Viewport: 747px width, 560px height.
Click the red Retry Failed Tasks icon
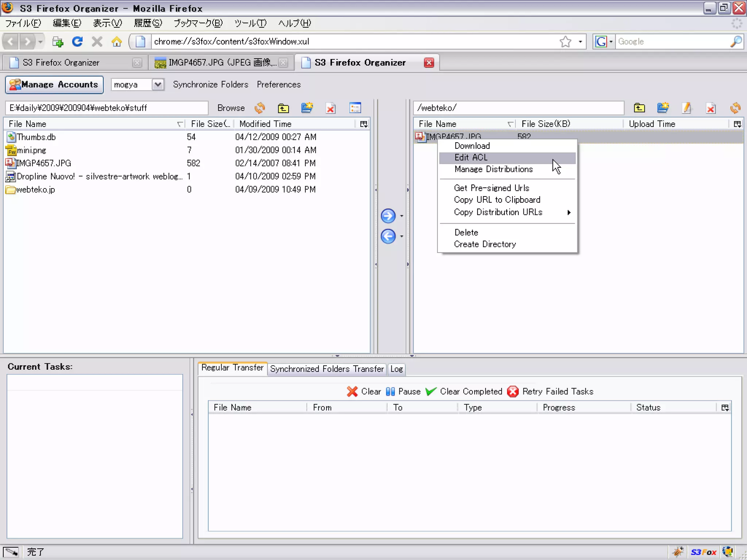[513, 392]
